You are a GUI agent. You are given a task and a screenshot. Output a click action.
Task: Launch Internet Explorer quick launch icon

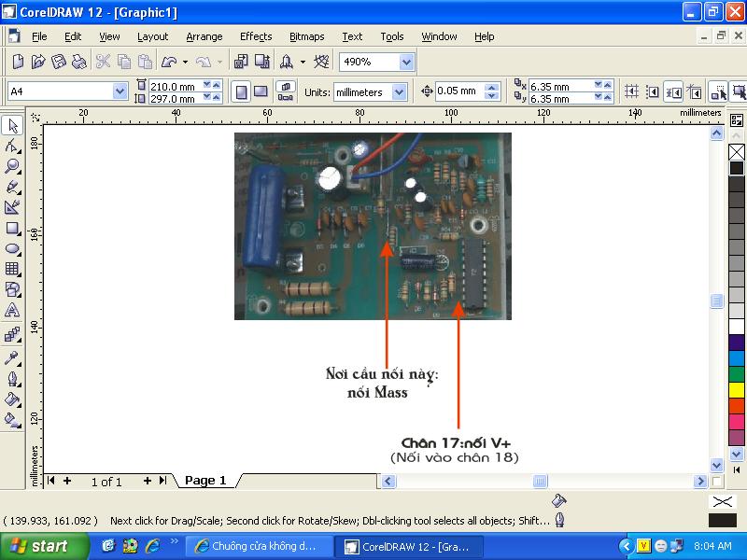(x=152, y=546)
